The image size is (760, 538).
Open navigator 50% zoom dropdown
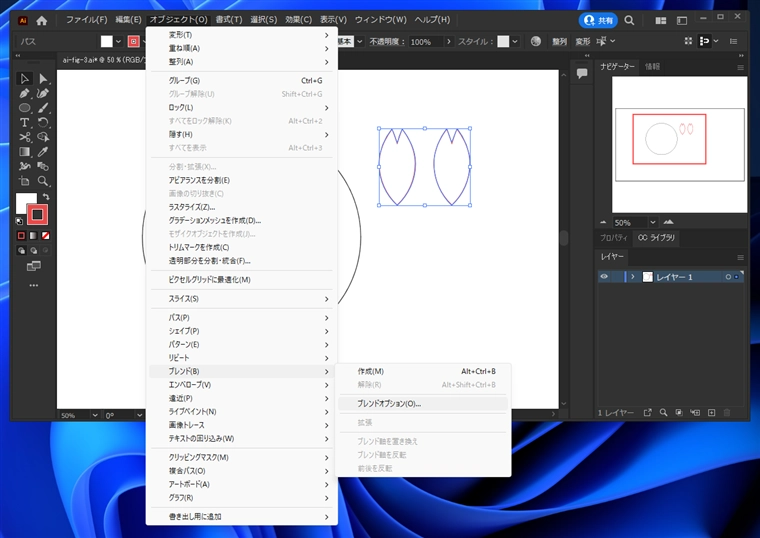(x=653, y=222)
